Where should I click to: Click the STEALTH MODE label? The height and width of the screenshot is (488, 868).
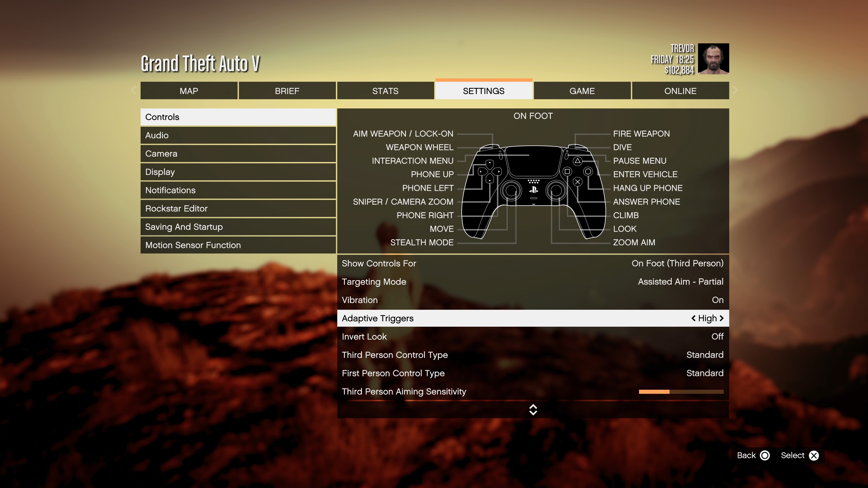422,242
